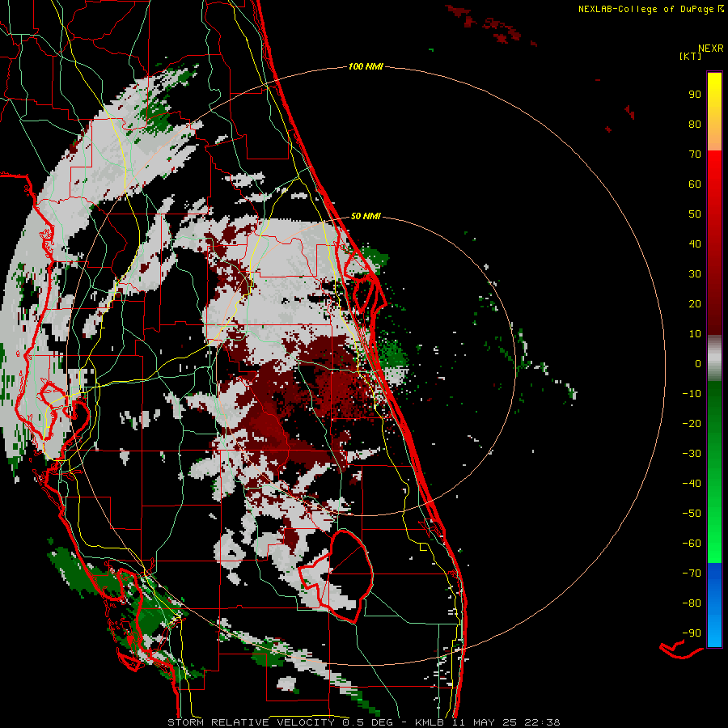Click the KMLB station identifier in caption
The width and height of the screenshot is (728, 728).
tap(430, 722)
